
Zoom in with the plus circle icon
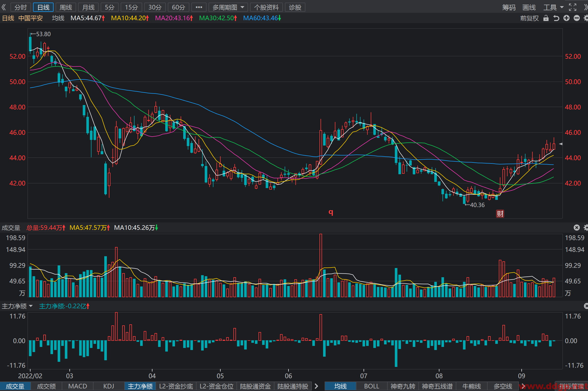point(566,18)
